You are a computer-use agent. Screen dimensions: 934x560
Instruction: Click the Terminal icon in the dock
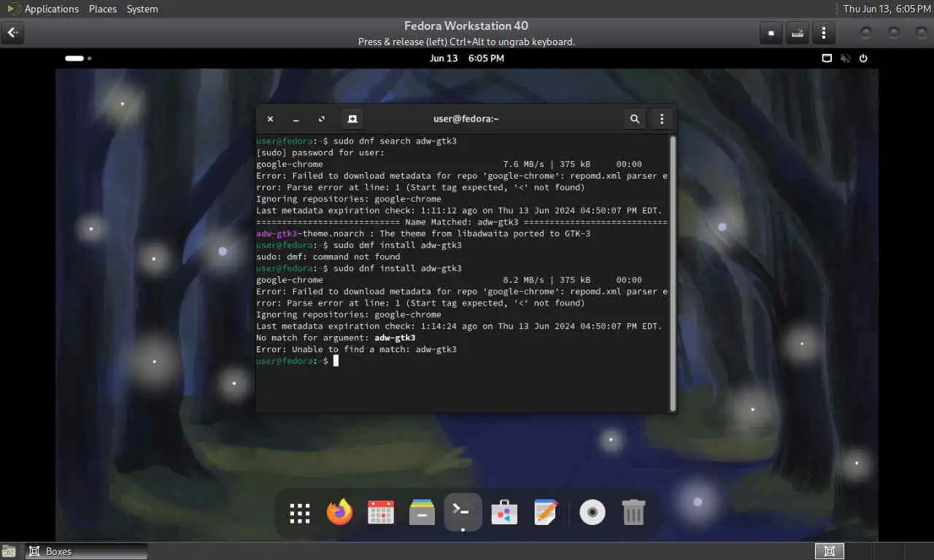[x=463, y=512]
